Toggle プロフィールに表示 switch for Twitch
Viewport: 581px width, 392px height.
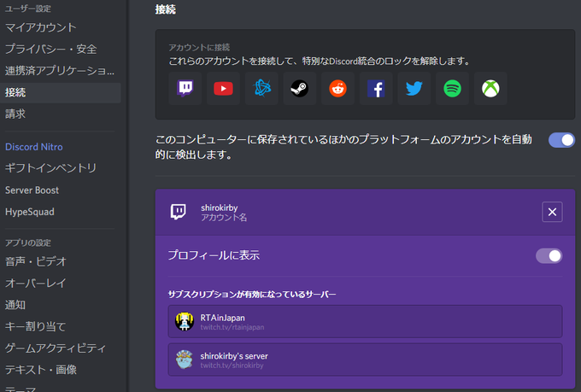click(x=549, y=255)
